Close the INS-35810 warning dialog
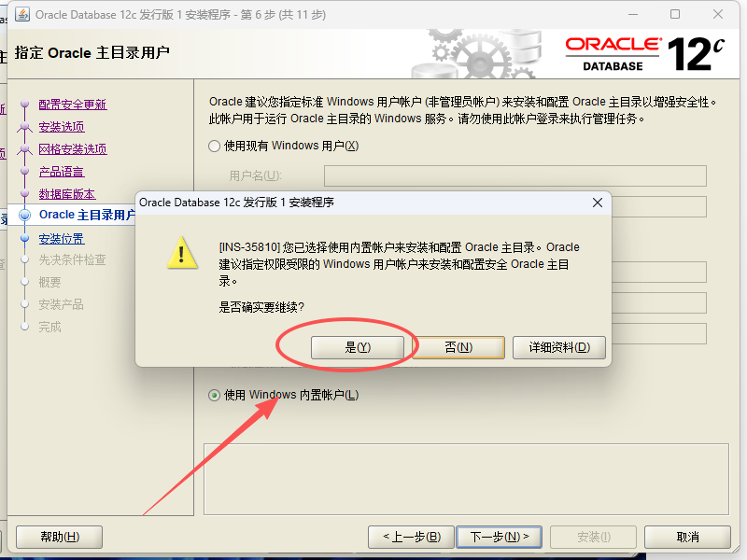The height and width of the screenshot is (560, 747). (x=598, y=203)
